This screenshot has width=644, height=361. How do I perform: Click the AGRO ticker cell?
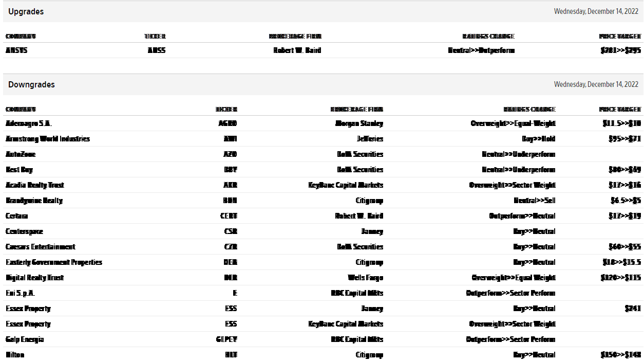(228, 123)
